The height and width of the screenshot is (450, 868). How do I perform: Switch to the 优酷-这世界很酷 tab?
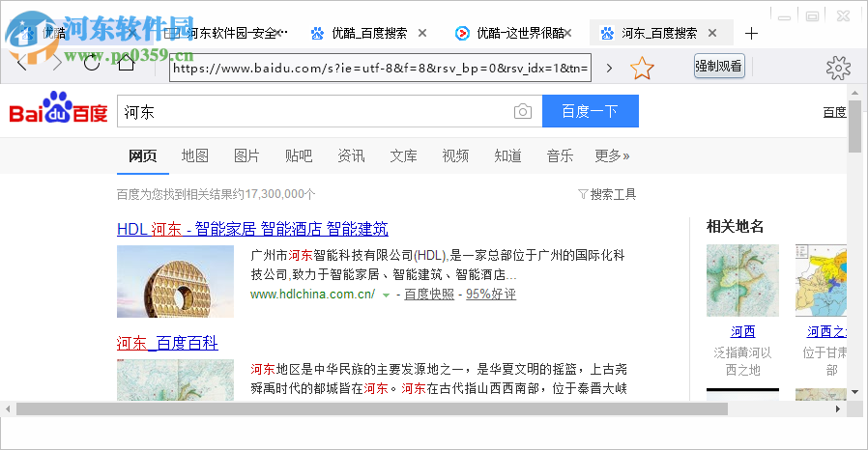pyautogui.click(x=513, y=33)
